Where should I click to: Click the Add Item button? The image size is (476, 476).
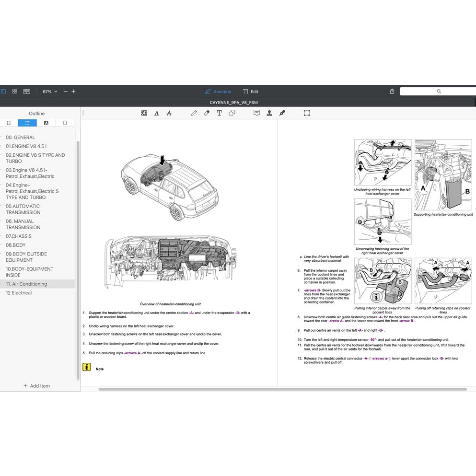click(x=37, y=386)
